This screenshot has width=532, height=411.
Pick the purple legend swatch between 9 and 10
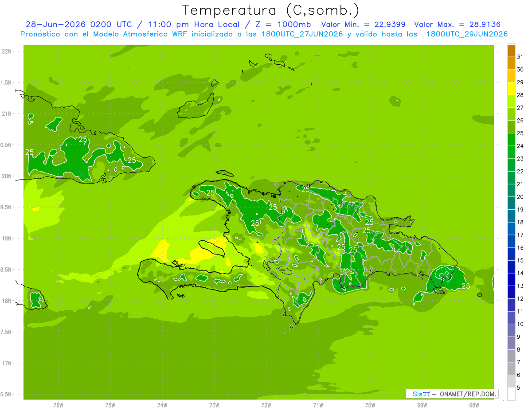[x=511, y=330]
